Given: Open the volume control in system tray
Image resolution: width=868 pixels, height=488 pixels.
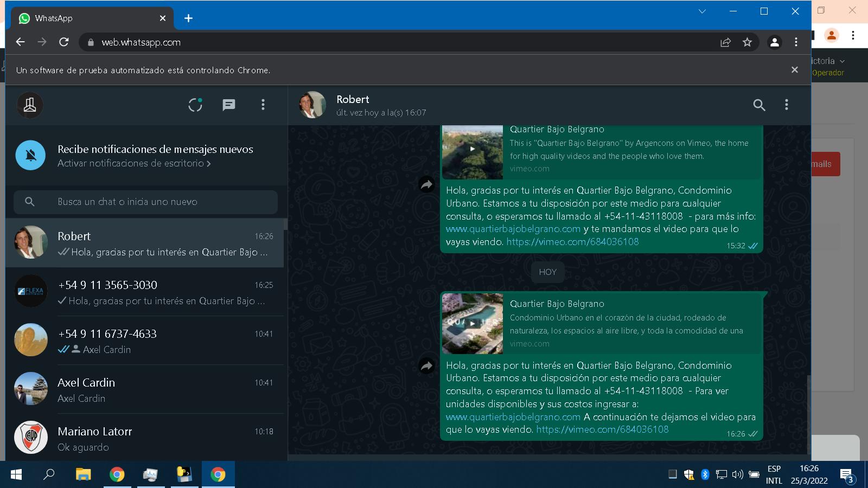Looking at the screenshot, I should pyautogui.click(x=737, y=474).
